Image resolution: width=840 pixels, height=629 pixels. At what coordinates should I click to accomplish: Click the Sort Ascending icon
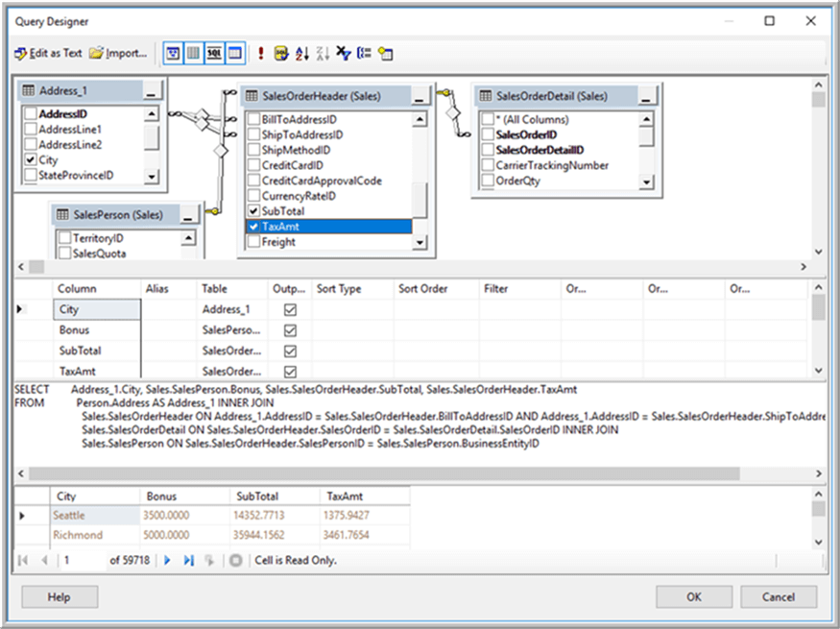[302, 53]
